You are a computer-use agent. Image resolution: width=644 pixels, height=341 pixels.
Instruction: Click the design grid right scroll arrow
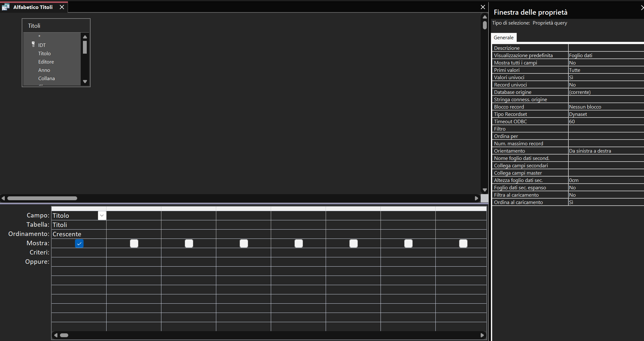pyautogui.click(x=482, y=335)
